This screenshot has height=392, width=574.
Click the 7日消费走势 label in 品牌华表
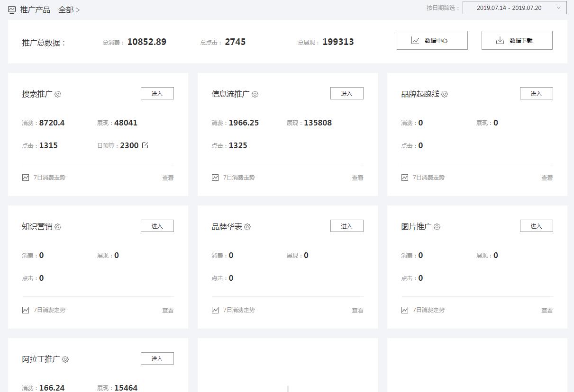point(239,310)
